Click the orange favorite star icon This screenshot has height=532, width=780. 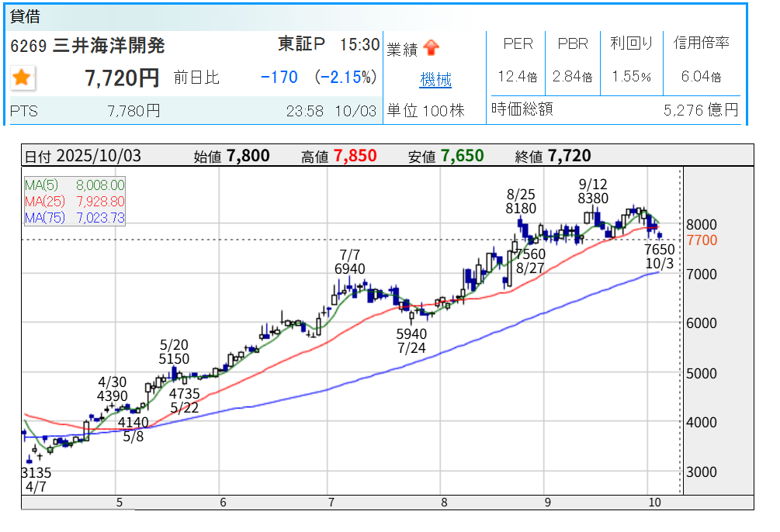(x=22, y=77)
